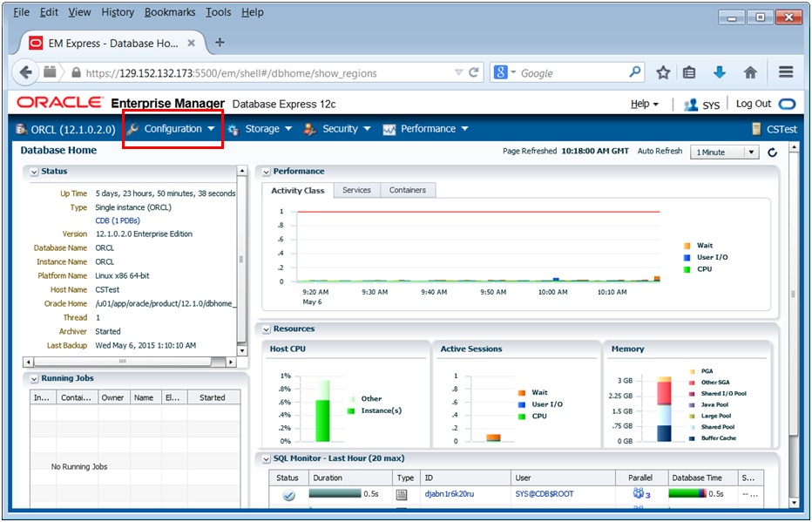Collapse the SQL Monitor section

click(265, 458)
